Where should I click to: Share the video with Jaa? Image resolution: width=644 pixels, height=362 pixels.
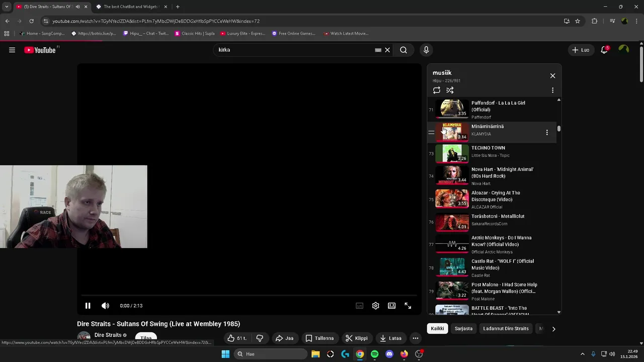pyautogui.click(x=284, y=338)
